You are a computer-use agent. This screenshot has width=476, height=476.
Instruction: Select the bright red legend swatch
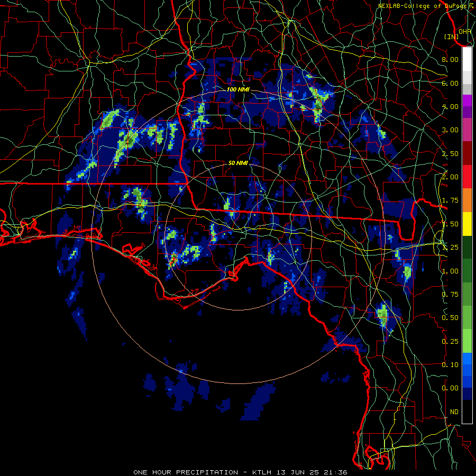[467, 177]
